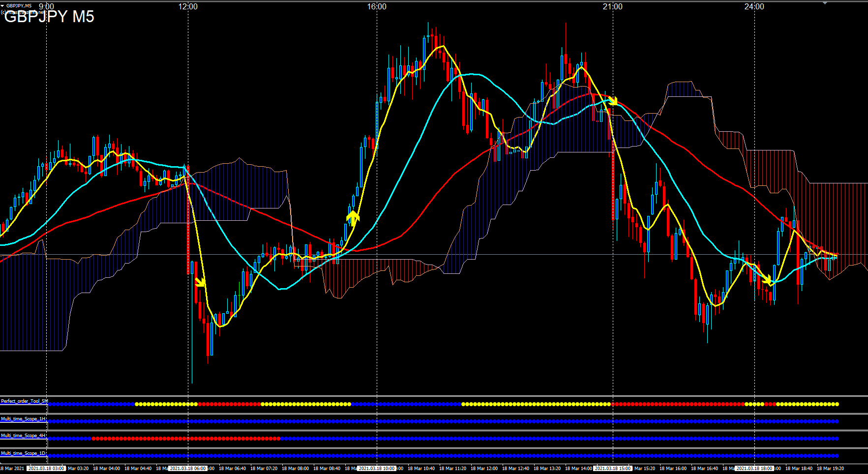Screen dimensions: 868x474
Task: Click the 2021.03.18 15:00 vertical line date tag
Action: pyautogui.click(x=613, y=469)
